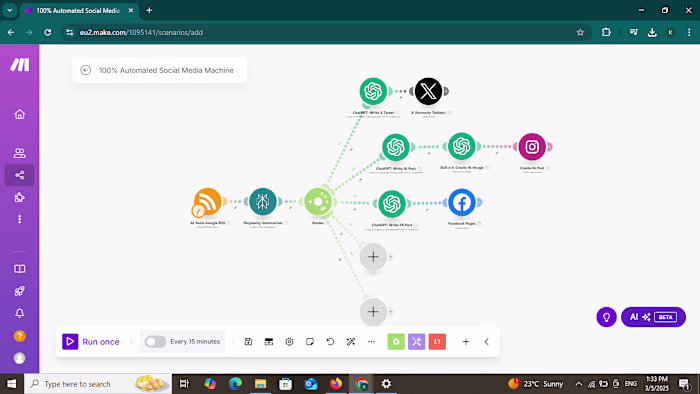Screen dimensions: 700x394
Task: Save the scenario with the disk icon
Action: (248, 342)
